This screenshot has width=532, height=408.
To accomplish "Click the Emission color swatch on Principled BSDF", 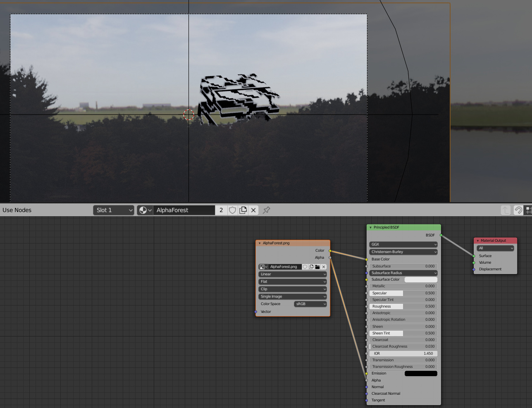I will 421,373.
